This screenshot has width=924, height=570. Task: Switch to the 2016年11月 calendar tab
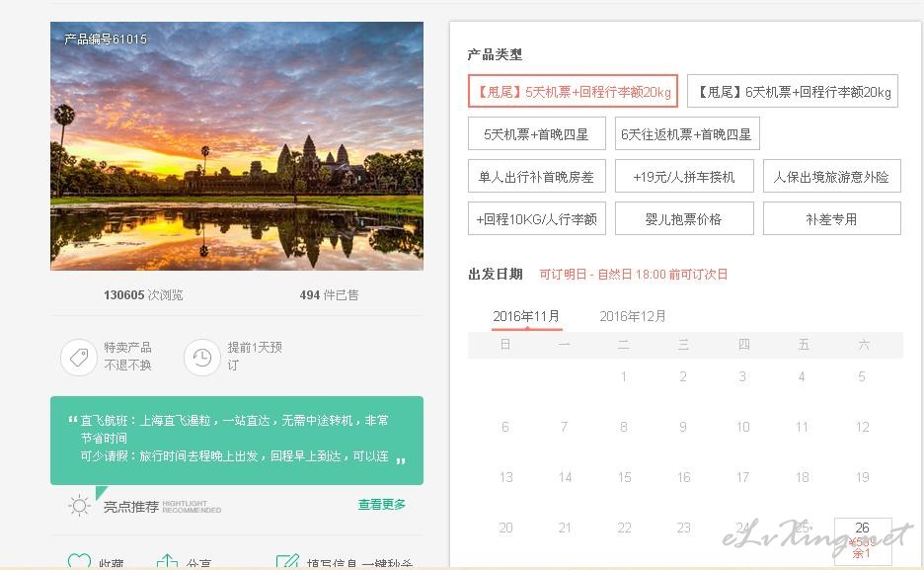[527, 316]
